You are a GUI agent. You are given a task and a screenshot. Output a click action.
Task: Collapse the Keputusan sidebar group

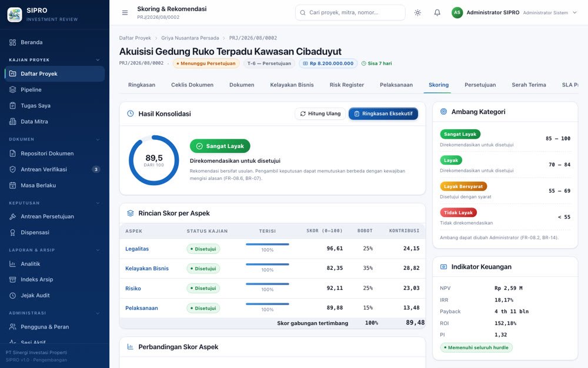pyautogui.click(x=98, y=203)
